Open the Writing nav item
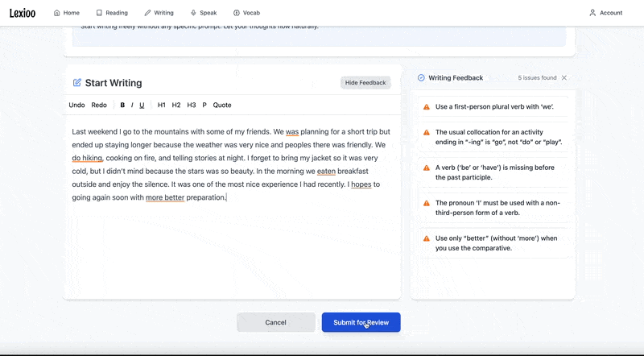The image size is (644, 356). coord(159,13)
